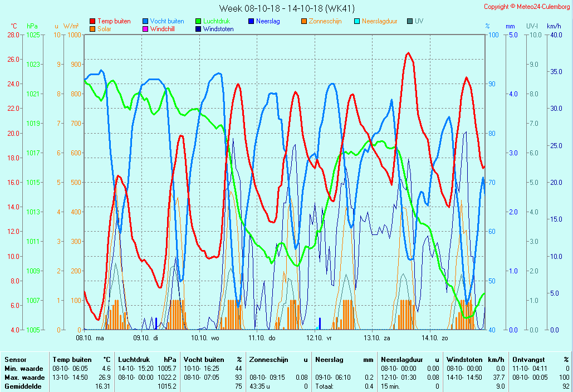Click the dark blue Windstoten legend swatch
This screenshot has width=573, height=392.
(198, 29)
